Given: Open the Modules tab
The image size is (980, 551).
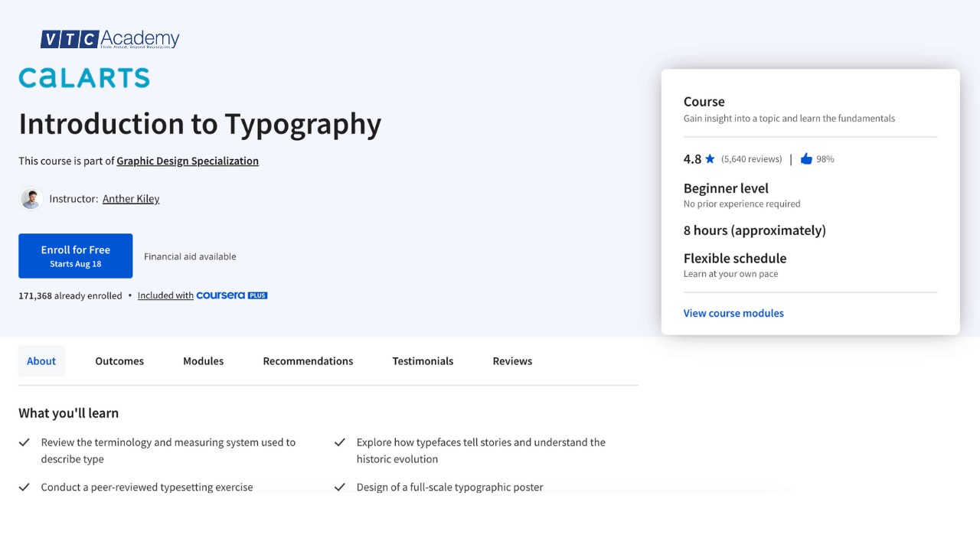Looking at the screenshot, I should [x=203, y=360].
